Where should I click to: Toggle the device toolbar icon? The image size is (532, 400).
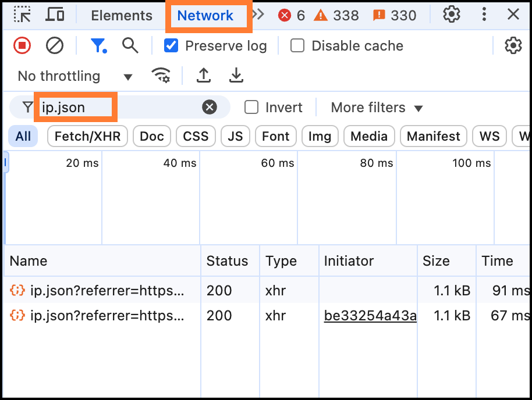(x=55, y=15)
